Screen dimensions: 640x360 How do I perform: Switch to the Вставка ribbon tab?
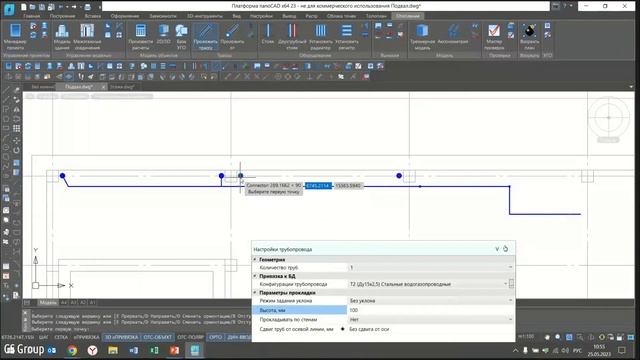[x=93, y=16]
